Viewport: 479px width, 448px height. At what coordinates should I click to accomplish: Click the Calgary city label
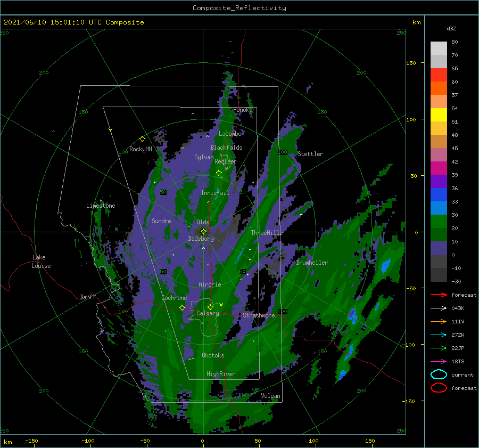pos(208,313)
